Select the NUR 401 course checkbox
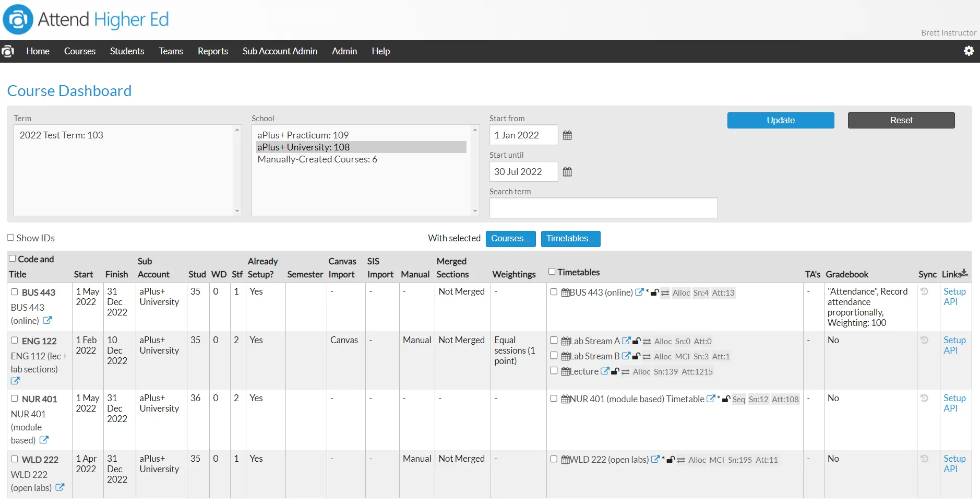This screenshot has height=503, width=980. 15,399
